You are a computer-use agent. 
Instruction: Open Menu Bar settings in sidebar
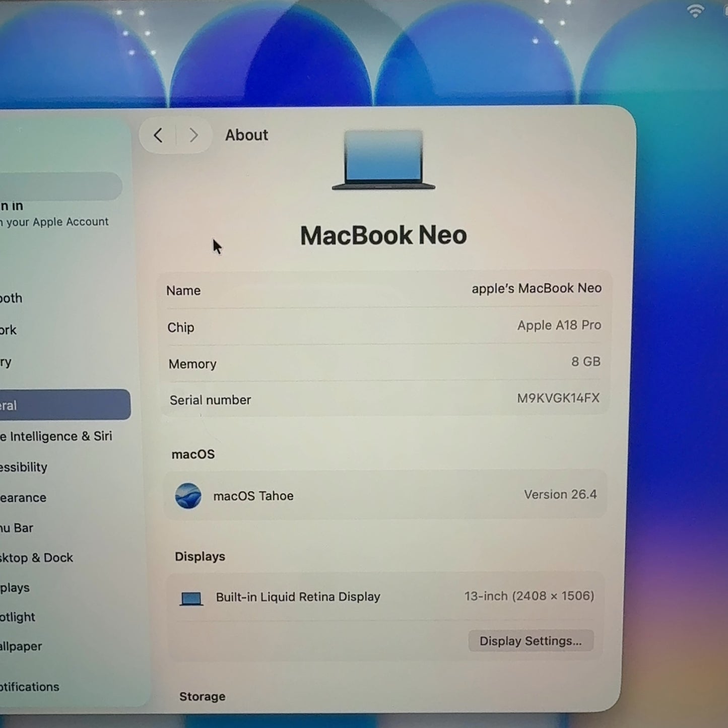point(17,528)
